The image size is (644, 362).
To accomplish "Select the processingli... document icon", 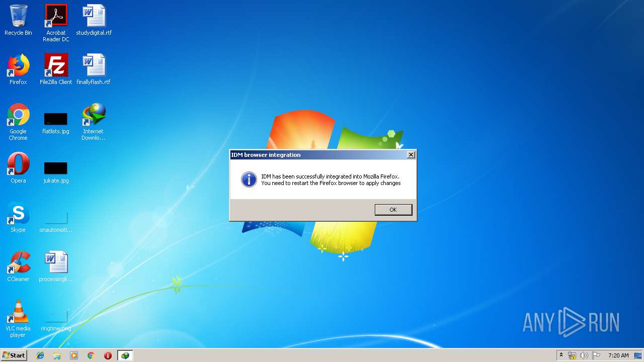I will [x=56, y=266].
